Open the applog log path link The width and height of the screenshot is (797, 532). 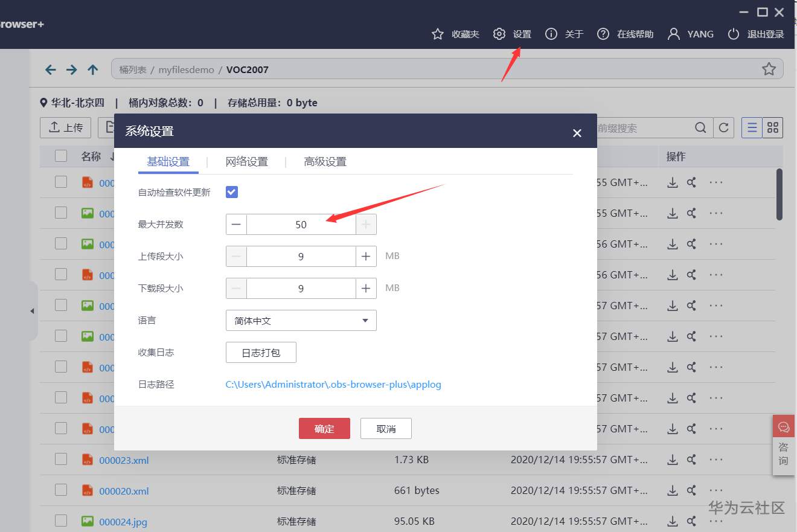click(333, 384)
